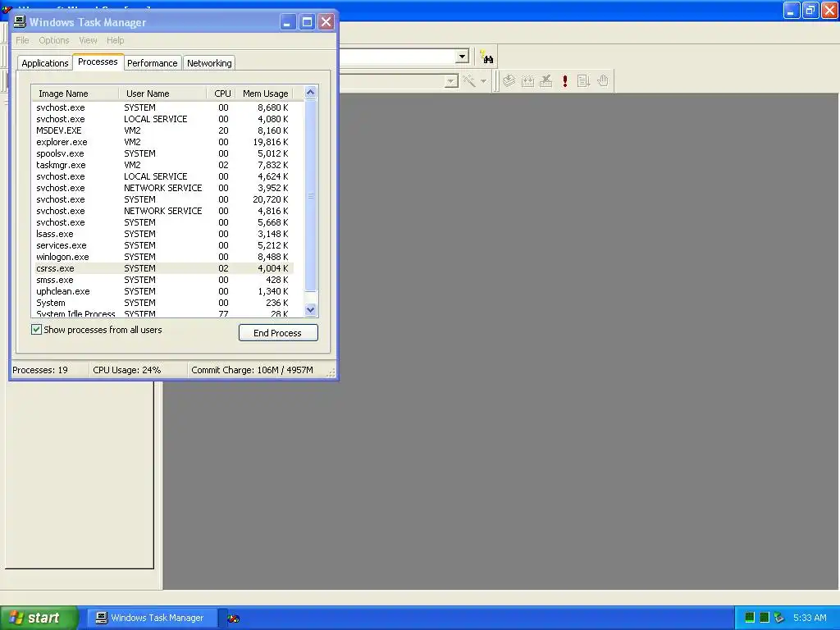Click the End Process button
Image resolution: width=840 pixels, height=630 pixels.
coord(278,333)
